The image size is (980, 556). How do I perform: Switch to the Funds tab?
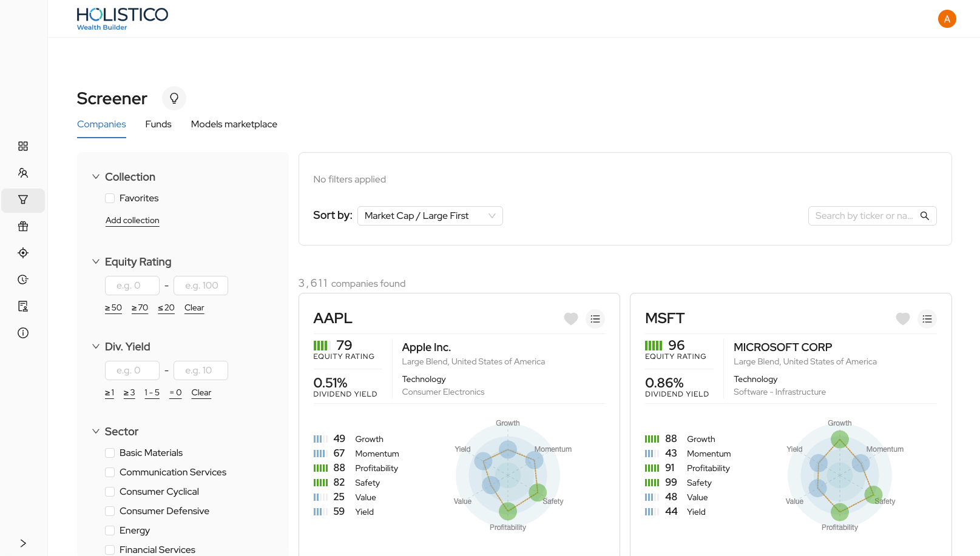tap(158, 124)
